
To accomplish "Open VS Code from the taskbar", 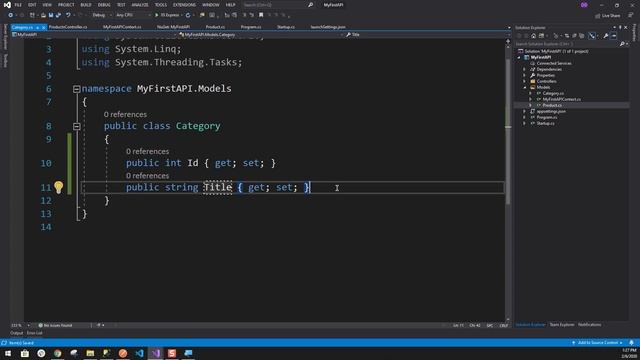I will 139,353.
